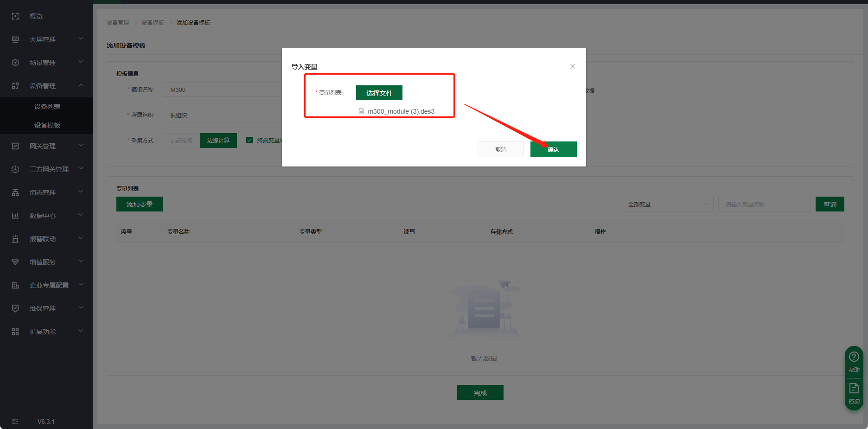This screenshot has width=868, height=429.
Task: Expand the 组态管理 menu
Action: [81, 192]
